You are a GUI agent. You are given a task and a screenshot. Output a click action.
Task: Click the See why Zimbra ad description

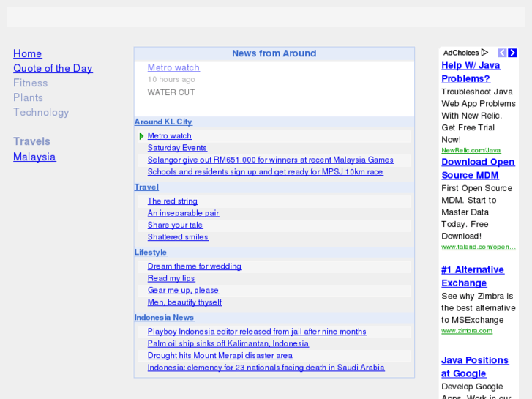[x=479, y=308]
